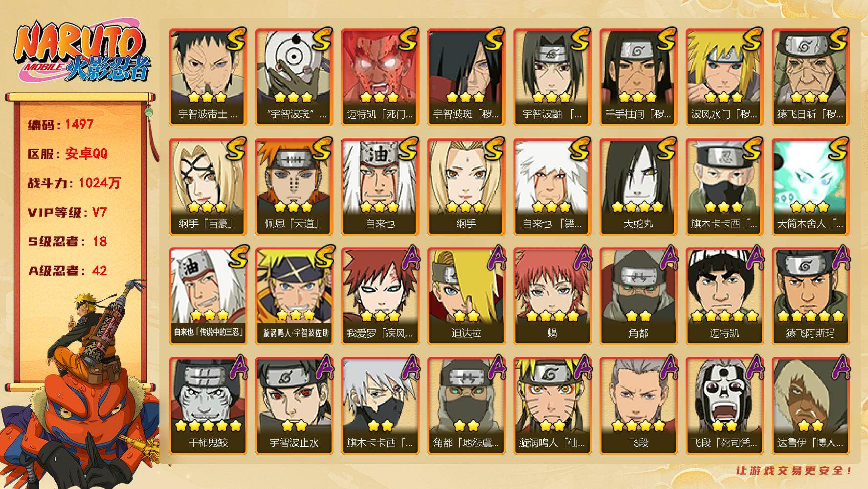The width and height of the screenshot is (868, 489).
Task: Select the 佩恩「天道」 S-rank card
Action: click(294, 187)
